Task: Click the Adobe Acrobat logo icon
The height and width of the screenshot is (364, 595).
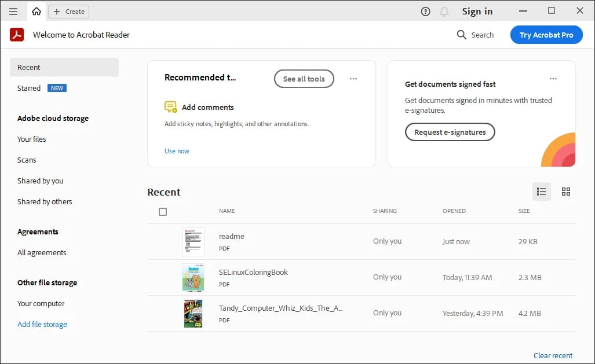Action: click(x=17, y=35)
